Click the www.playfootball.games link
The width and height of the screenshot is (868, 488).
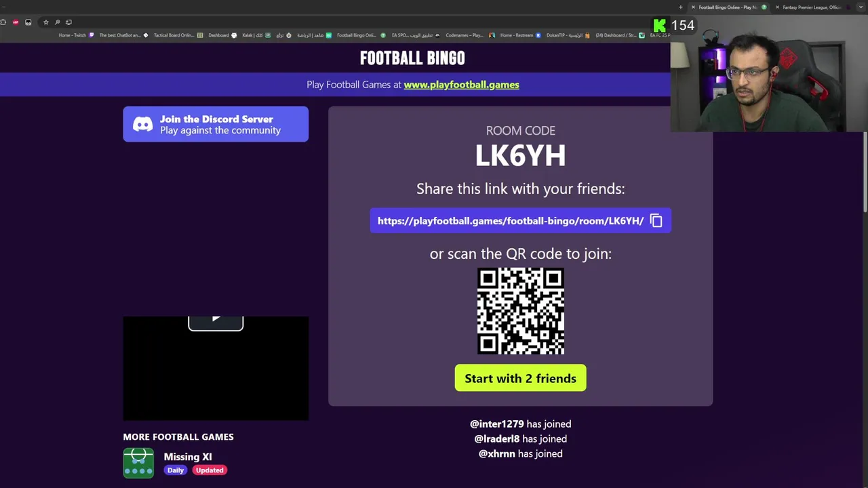pyautogui.click(x=461, y=85)
